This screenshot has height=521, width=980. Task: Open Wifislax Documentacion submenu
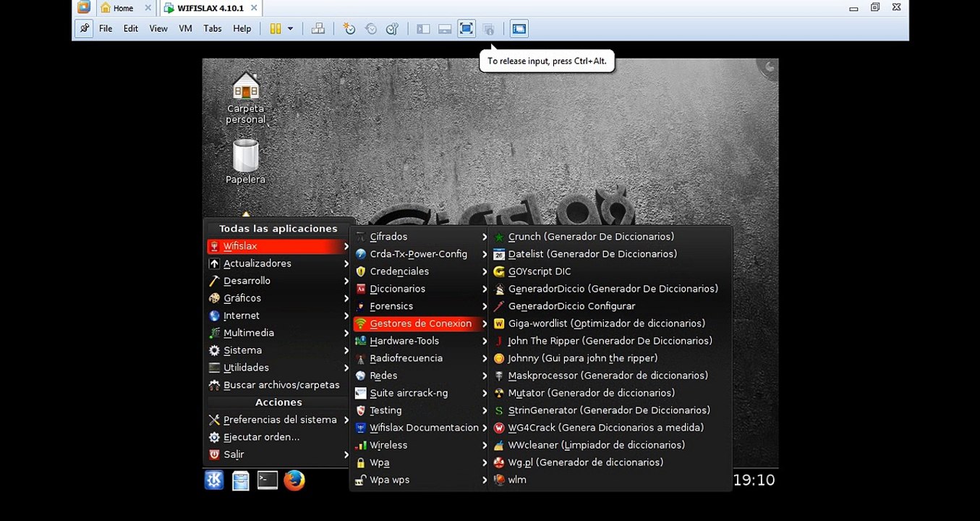421,428
